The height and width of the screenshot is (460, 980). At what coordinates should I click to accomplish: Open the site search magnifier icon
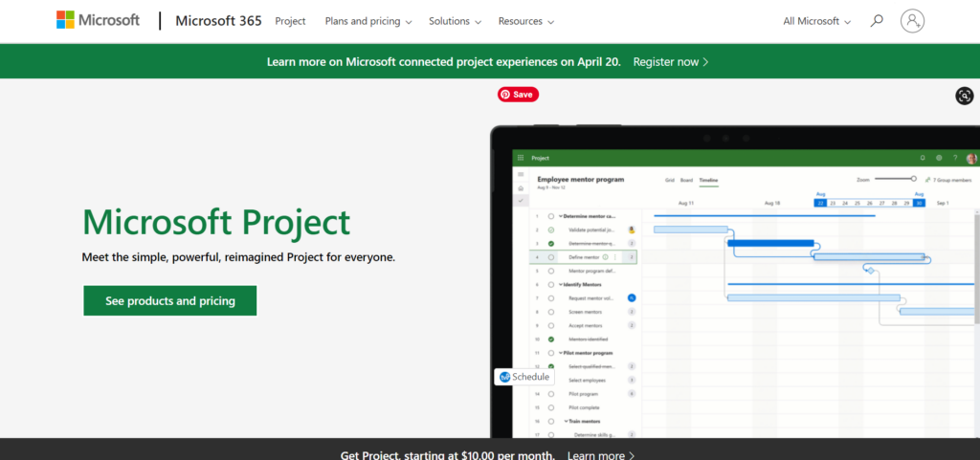[x=877, y=21]
